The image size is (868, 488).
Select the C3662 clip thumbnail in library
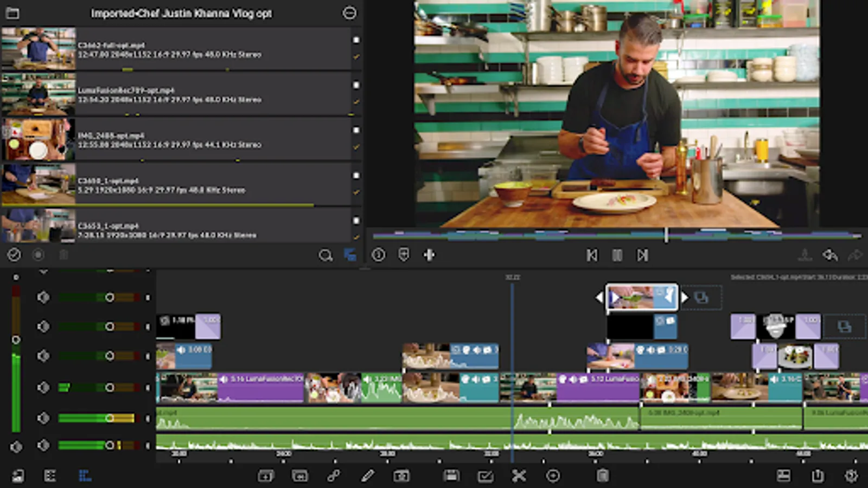pos(39,49)
